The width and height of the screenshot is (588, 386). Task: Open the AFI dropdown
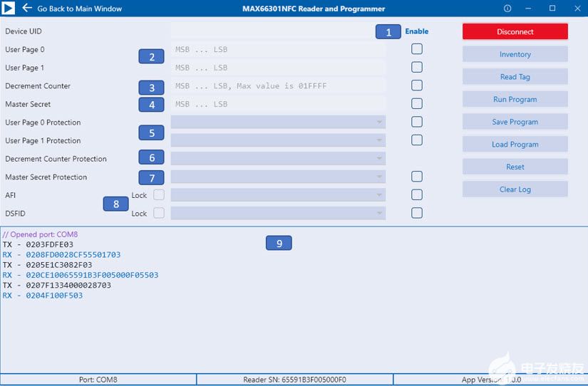(278, 195)
